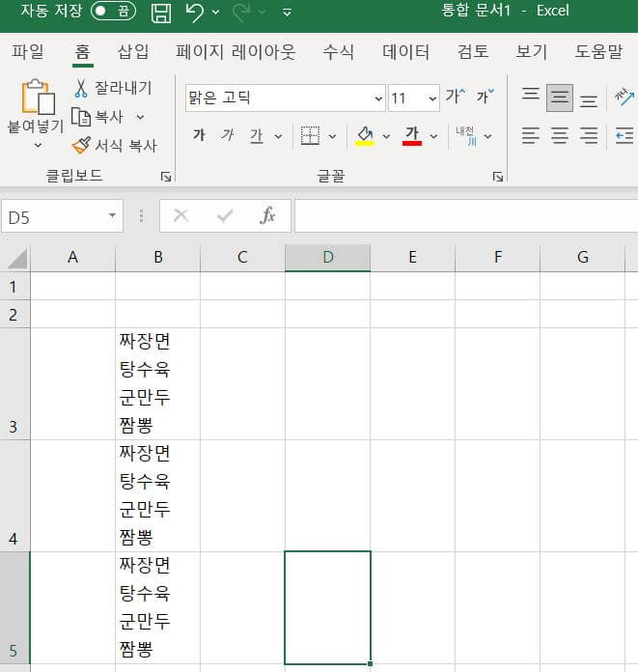Open the phonetic guide dropdown arrow
This screenshot has width=638, height=672.
coord(487,136)
